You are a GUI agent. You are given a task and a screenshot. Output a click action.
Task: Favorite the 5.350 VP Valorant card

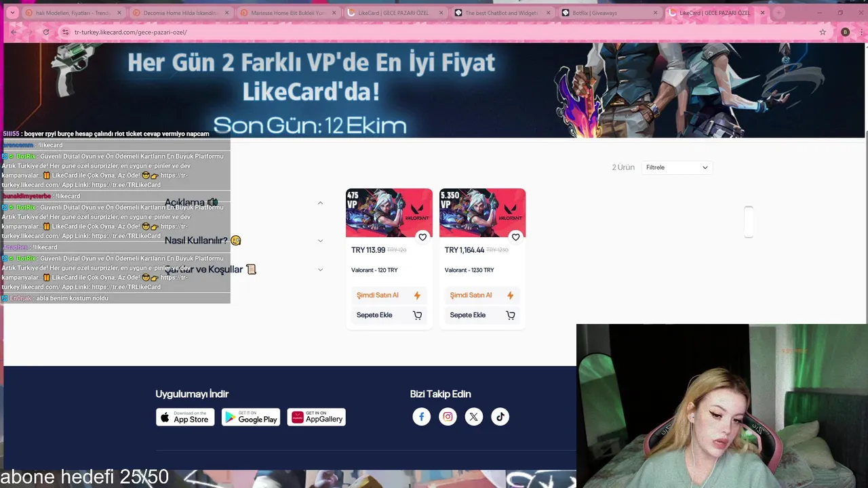515,237
